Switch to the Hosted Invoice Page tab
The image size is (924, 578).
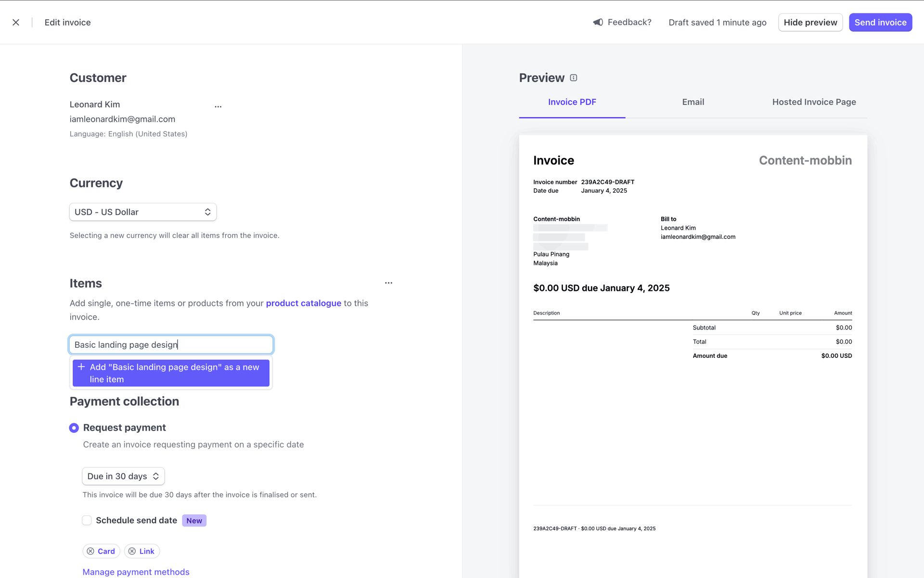814,102
